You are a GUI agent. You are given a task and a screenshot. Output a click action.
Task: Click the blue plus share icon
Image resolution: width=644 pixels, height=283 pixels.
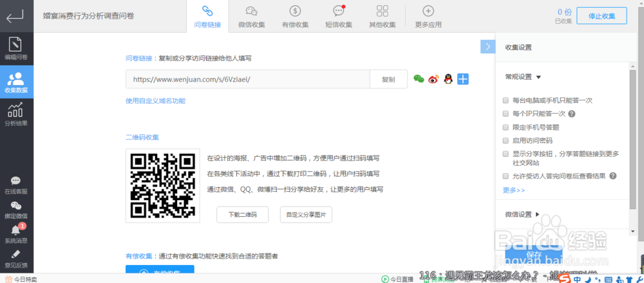pos(463,78)
